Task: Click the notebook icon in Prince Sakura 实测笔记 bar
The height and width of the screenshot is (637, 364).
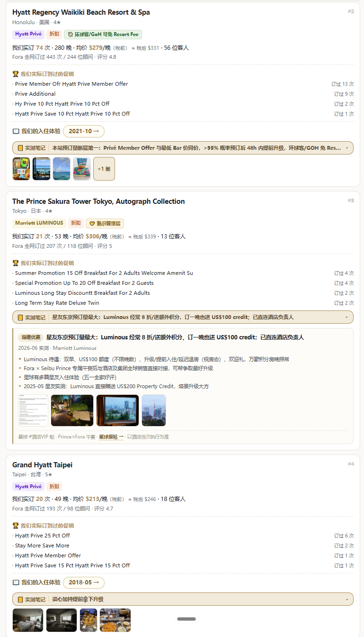Action: (x=20, y=318)
